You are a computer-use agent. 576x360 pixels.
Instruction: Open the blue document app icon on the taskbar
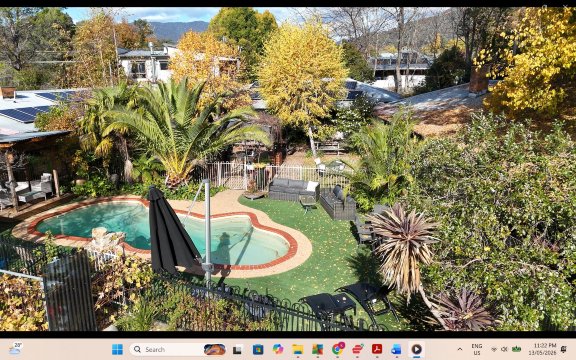(x=397, y=349)
